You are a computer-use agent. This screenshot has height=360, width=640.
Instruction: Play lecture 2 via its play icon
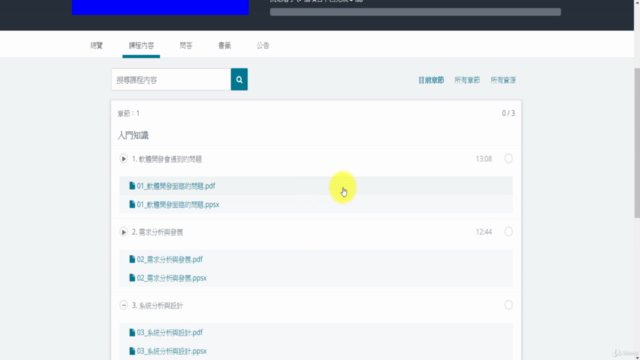123,232
